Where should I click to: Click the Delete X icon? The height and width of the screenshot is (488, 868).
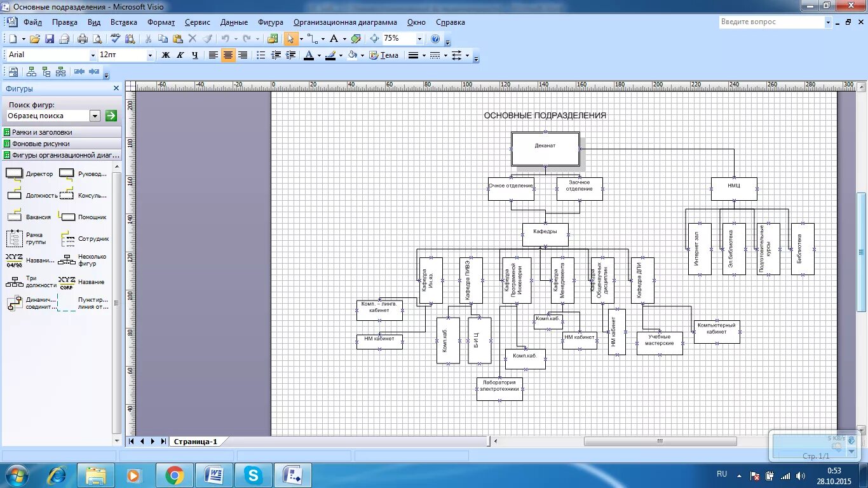[193, 39]
